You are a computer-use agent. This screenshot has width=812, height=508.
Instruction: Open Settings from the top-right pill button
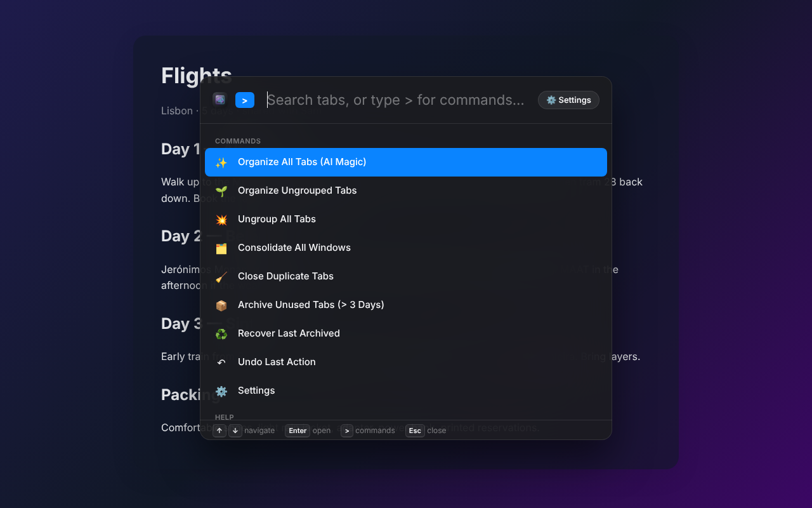click(x=568, y=100)
